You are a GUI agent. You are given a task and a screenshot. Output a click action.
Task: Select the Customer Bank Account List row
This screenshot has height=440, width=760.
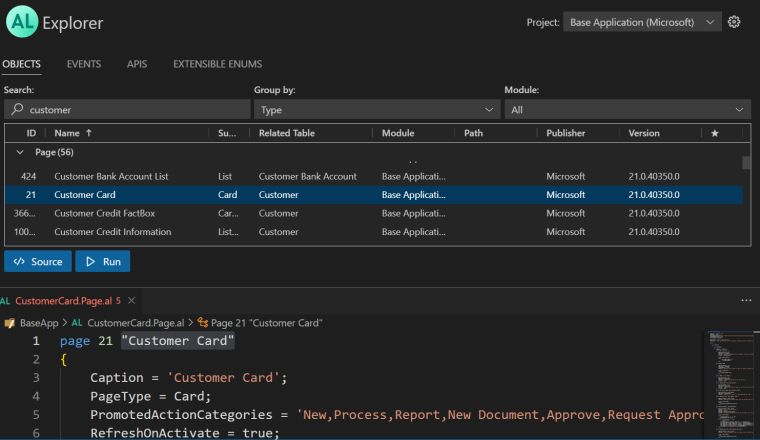pyautogui.click(x=373, y=176)
